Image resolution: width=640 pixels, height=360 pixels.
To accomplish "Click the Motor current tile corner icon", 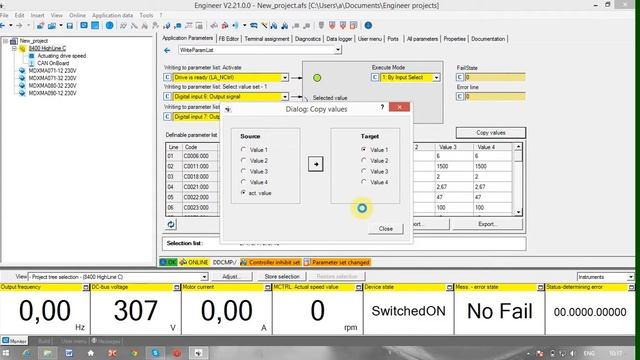I will 268,287.
